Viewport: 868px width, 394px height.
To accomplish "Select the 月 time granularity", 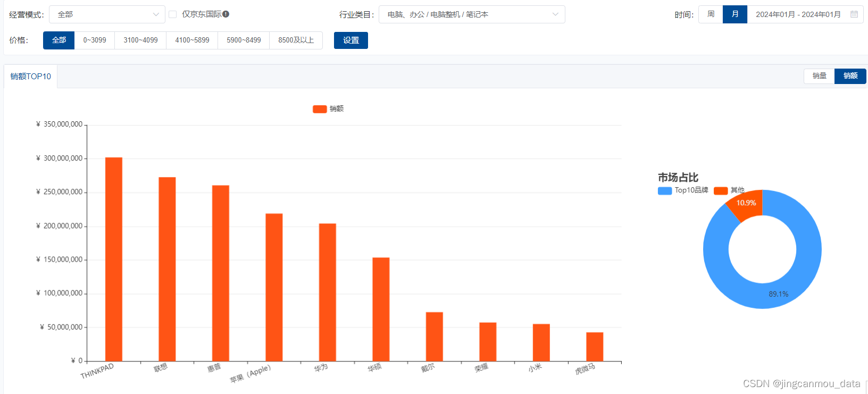I will point(735,14).
